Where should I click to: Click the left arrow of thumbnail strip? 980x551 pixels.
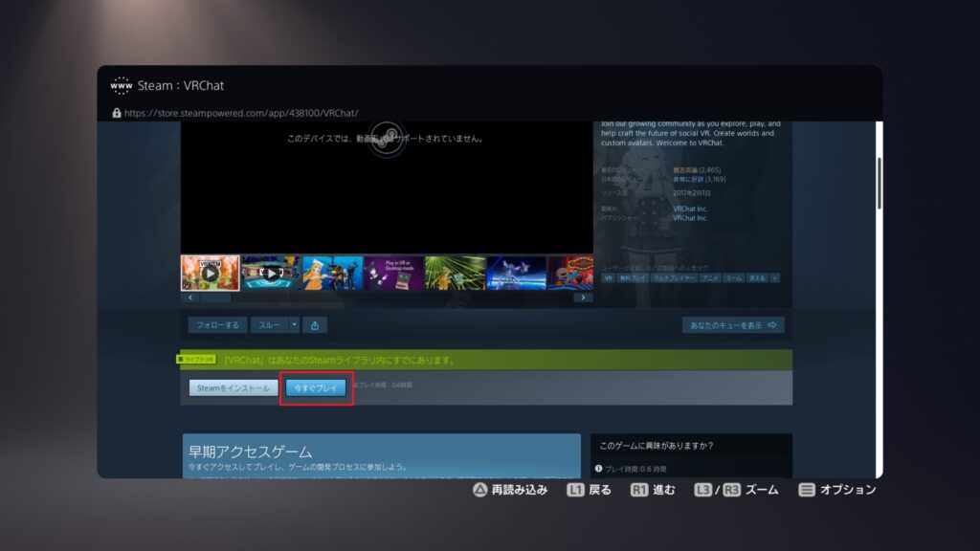tap(190, 298)
